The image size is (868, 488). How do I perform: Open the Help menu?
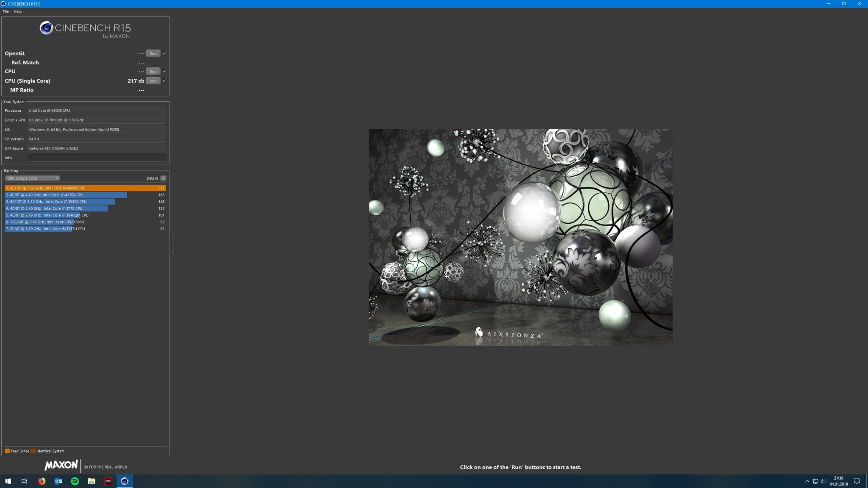tap(17, 11)
